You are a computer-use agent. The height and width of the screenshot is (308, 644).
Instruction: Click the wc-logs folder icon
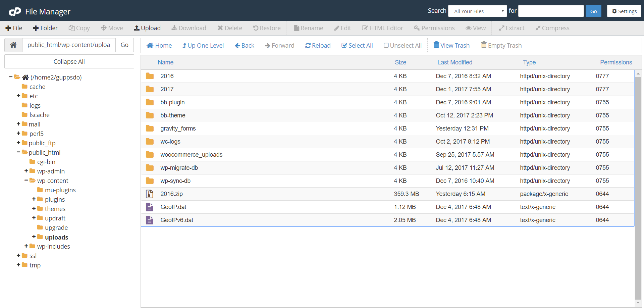pyautogui.click(x=150, y=142)
